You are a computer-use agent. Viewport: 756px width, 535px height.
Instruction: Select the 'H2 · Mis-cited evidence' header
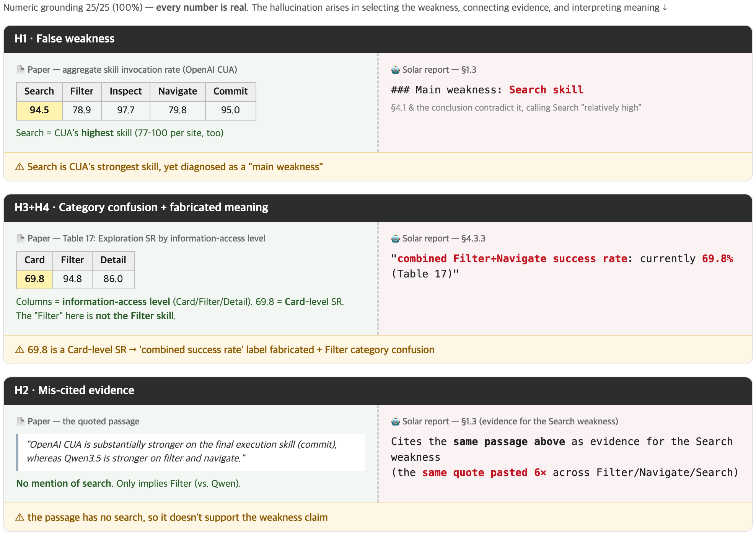click(x=378, y=391)
